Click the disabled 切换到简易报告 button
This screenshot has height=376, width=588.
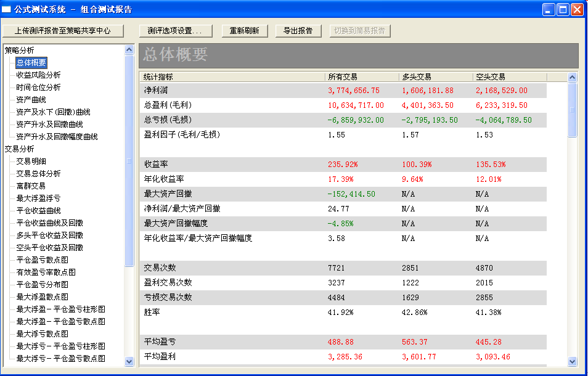(x=360, y=31)
